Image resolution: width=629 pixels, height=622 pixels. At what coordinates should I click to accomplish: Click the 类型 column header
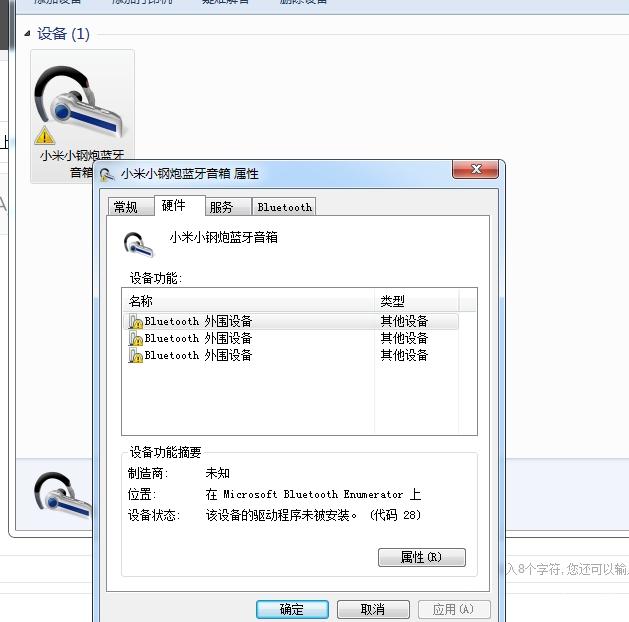coord(416,301)
